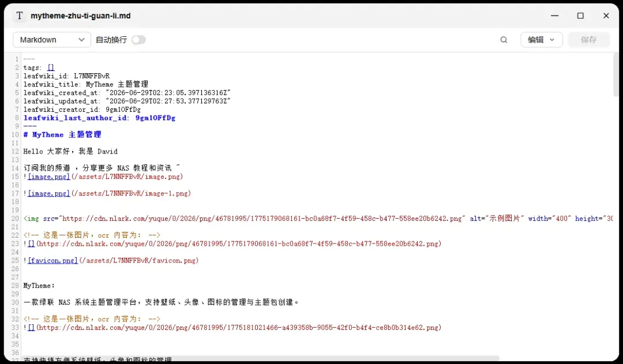Viewport: 623px width, 364px height.
Task: Click the [image.png] link on line 17
Action: 49,193
